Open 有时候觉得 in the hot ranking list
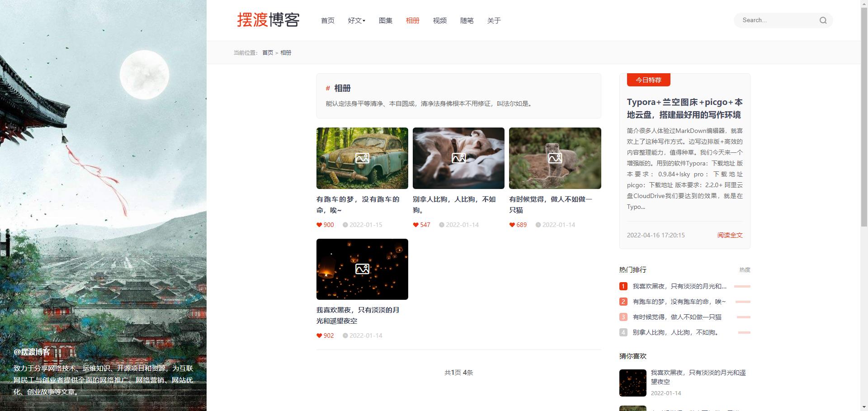Viewport: 868px width, 411px height. tap(677, 317)
